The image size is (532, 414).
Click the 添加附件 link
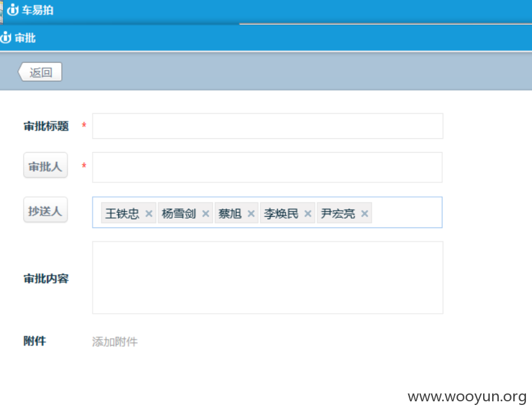(115, 342)
